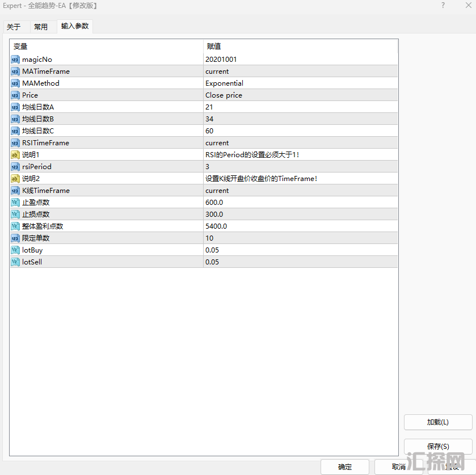
Task: Click the icon next to MATimeFrame
Action: click(x=15, y=72)
